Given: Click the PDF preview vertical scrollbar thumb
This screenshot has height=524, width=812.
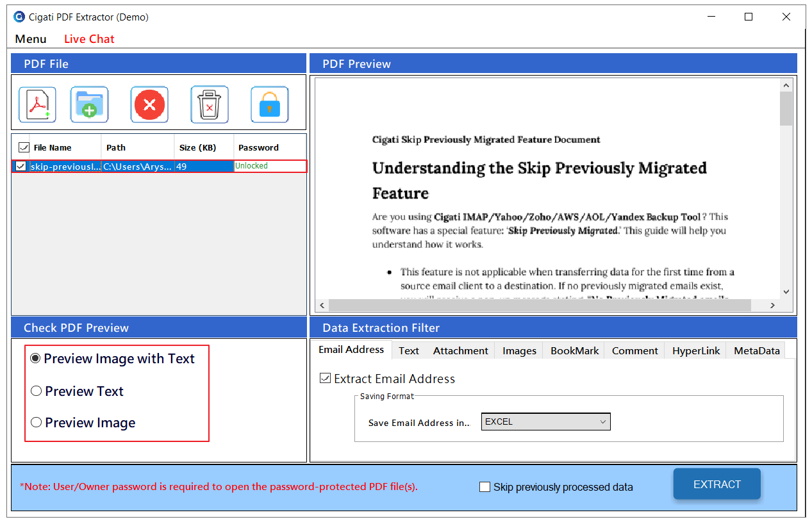Looking at the screenshot, I should 786,108.
